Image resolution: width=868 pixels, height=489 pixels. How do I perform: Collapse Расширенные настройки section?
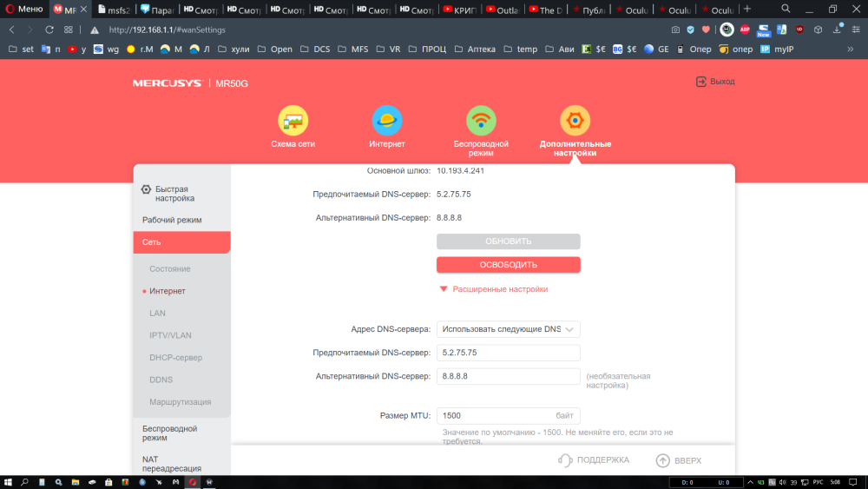[x=494, y=289]
